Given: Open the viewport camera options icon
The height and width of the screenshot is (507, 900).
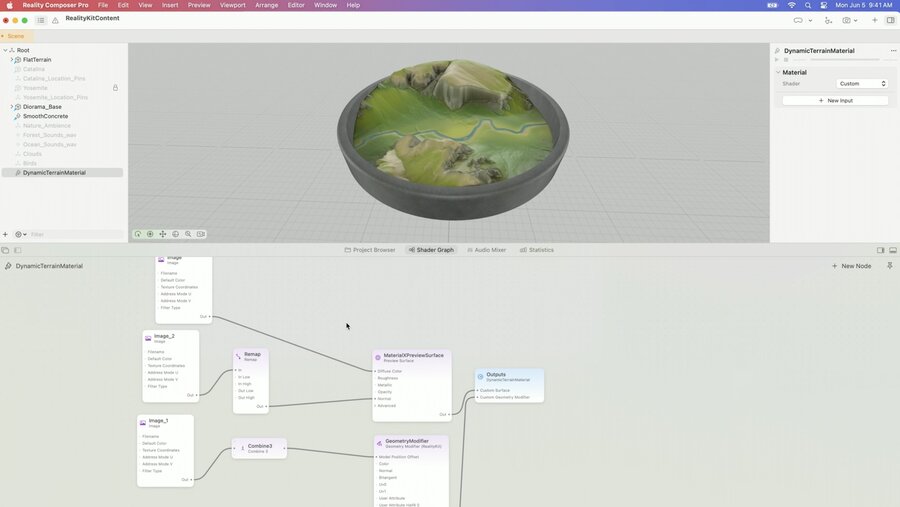Looking at the screenshot, I should tap(201, 234).
